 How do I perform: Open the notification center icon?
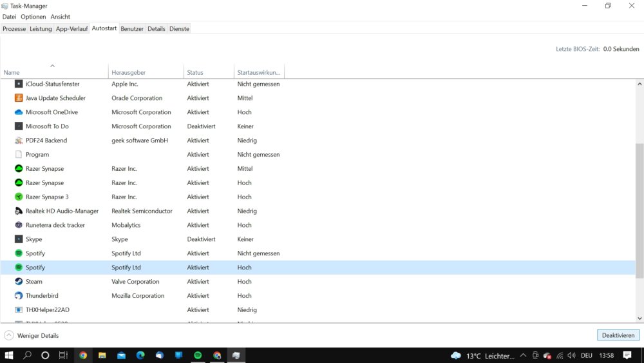627,355
